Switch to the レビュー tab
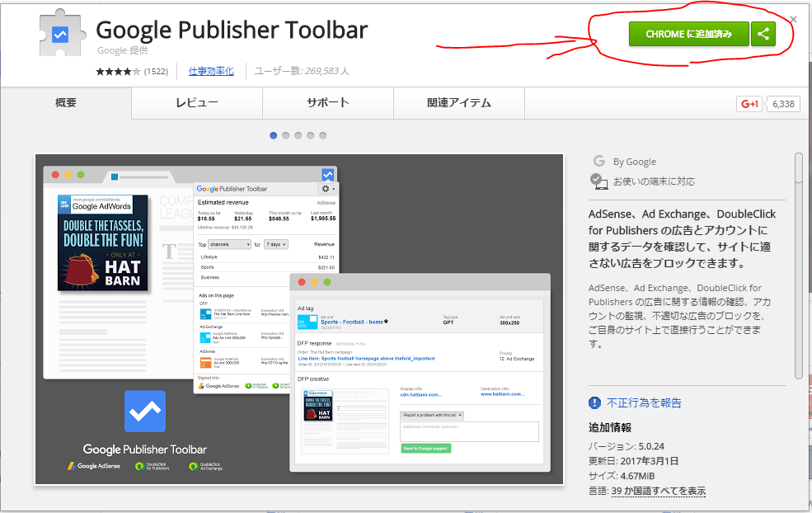The height and width of the screenshot is (513, 812). tap(197, 102)
